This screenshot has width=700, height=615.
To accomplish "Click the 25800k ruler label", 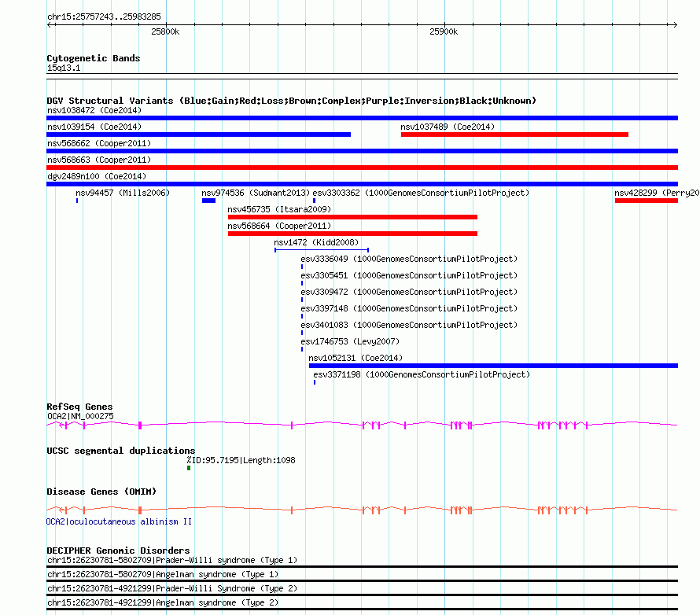I will (x=165, y=31).
